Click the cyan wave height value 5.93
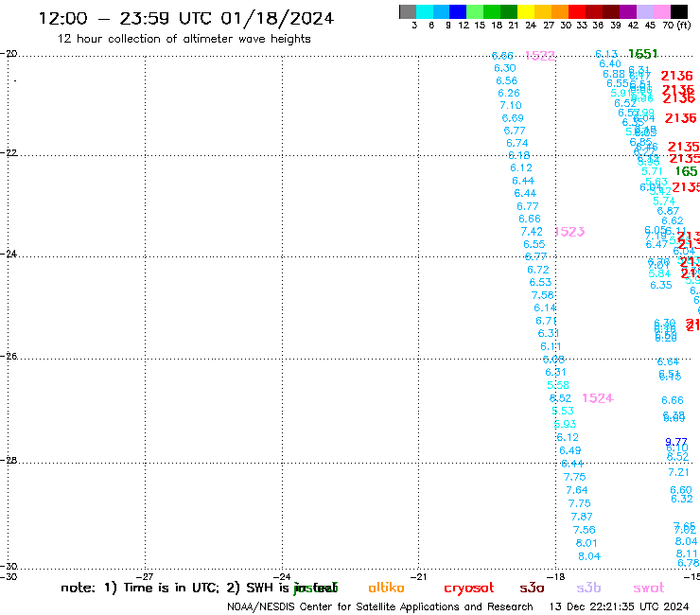 pos(565,424)
